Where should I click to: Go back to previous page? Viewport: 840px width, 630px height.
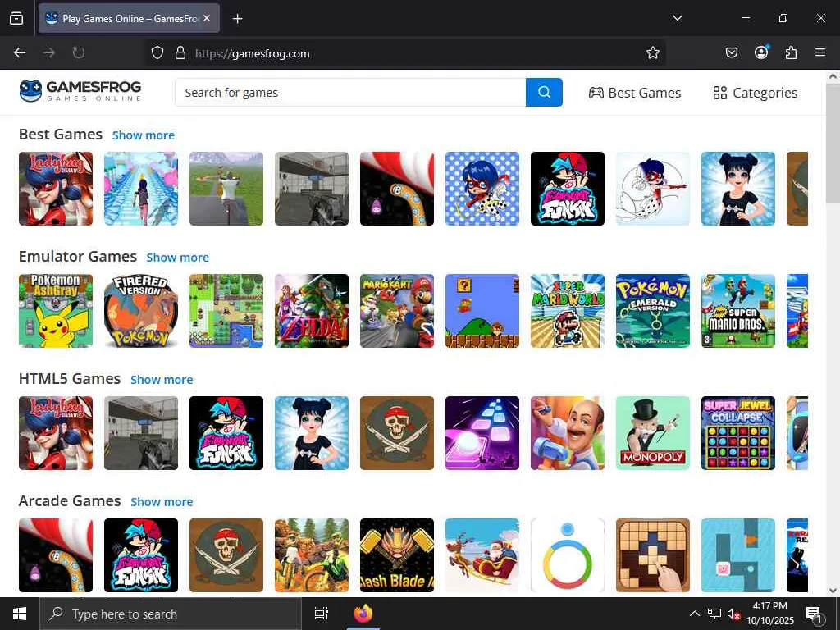click(x=20, y=52)
